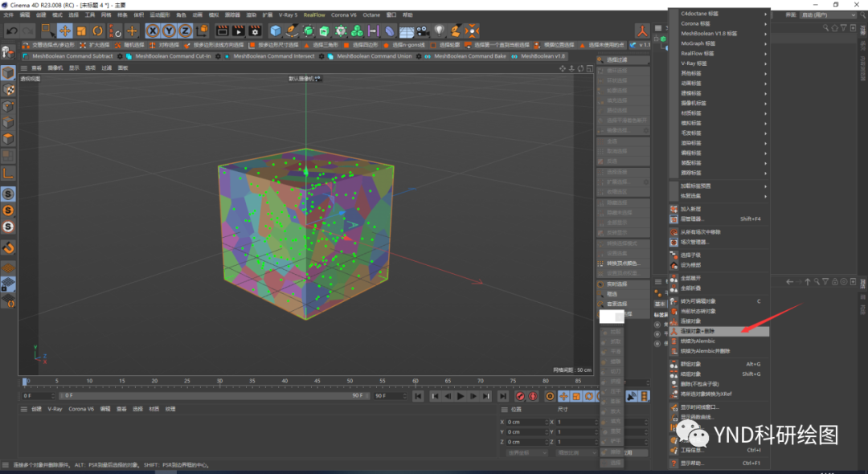The height and width of the screenshot is (474, 868).
Task: Click the frame range slider bar
Action: [x=213, y=395]
